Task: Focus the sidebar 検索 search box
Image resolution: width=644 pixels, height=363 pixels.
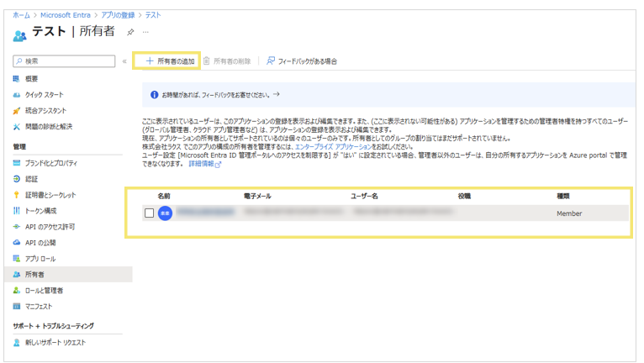Action: pyautogui.click(x=64, y=61)
